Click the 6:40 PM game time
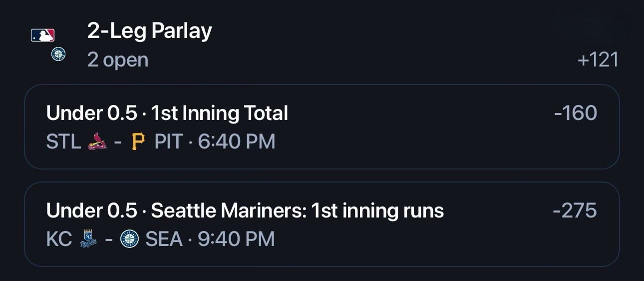 coord(237,142)
